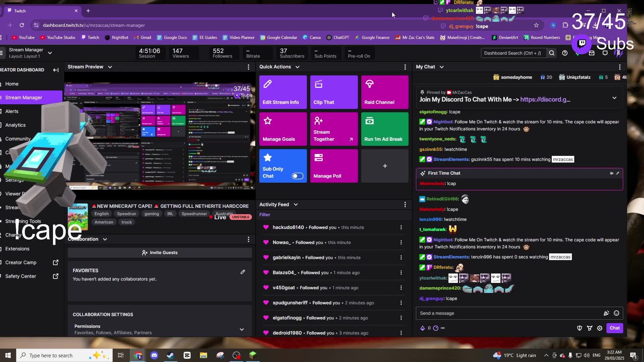Click the browser address bar URL
This screenshot has height=362, width=644.
pos(94,25)
